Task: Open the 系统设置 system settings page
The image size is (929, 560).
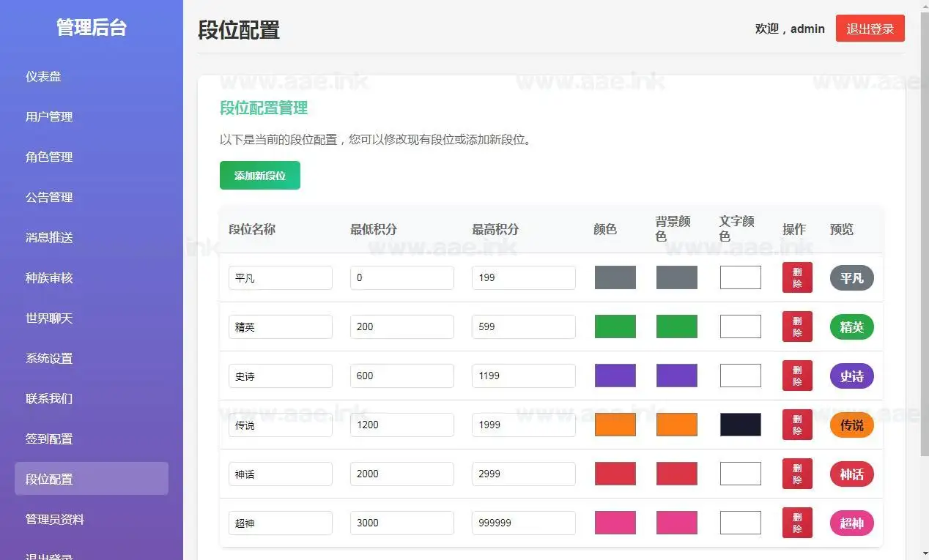Action: coord(49,358)
